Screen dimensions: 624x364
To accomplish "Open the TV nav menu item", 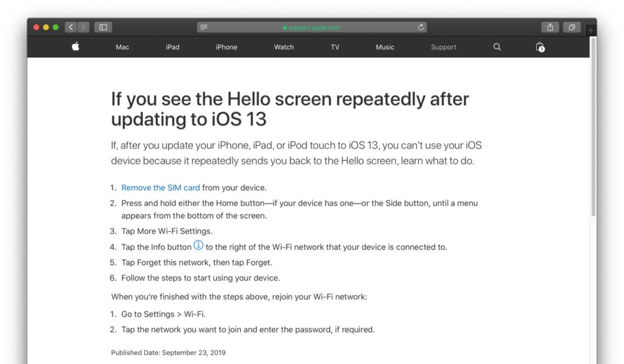I will tap(335, 47).
